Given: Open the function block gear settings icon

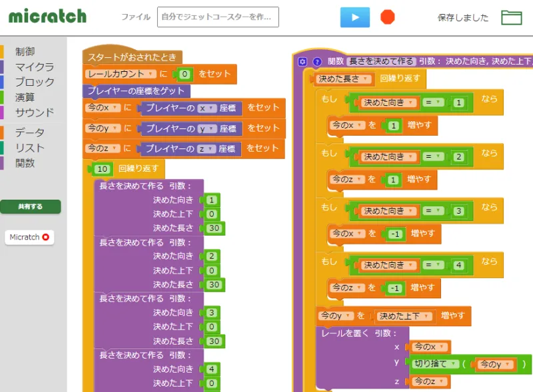Looking at the screenshot, I should [302, 61].
